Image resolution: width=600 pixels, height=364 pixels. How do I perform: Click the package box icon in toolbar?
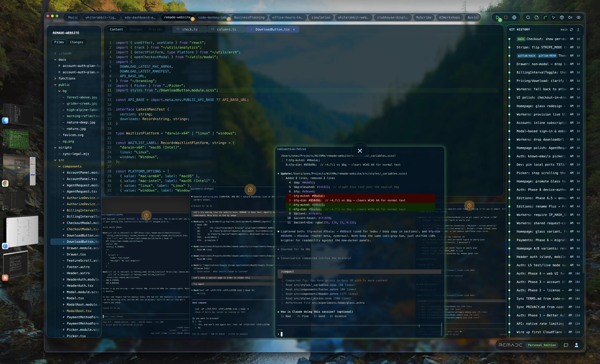[562, 18]
